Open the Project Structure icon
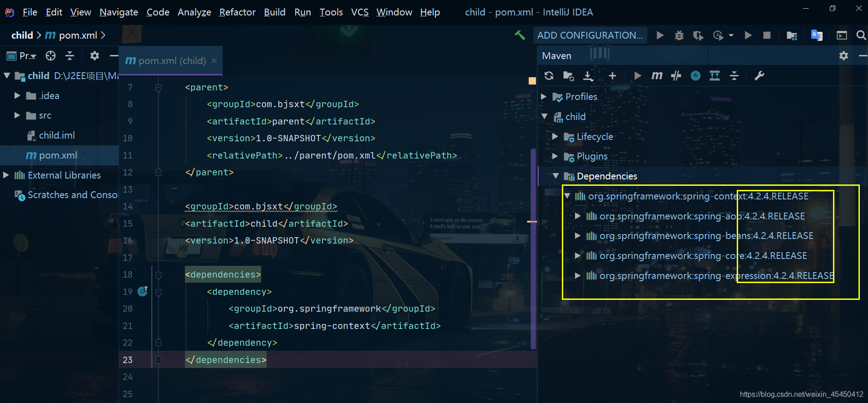868x403 pixels. (x=792, y=35)
